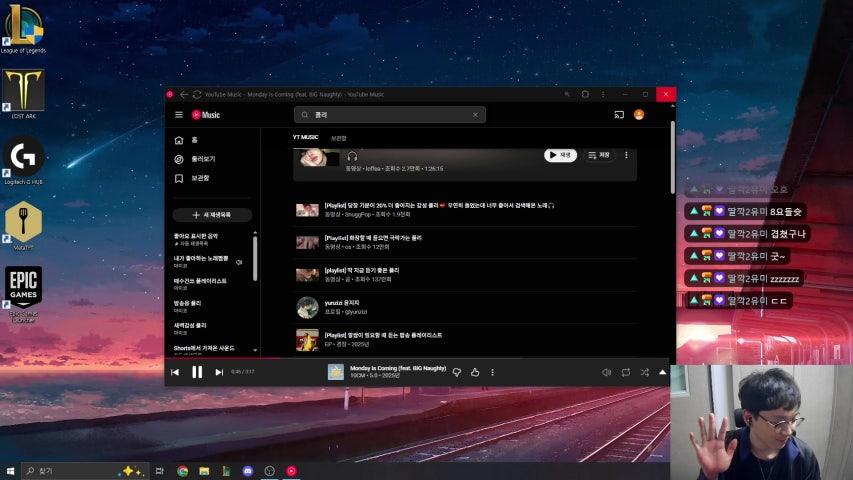
Task: Dislike Monday Is Coming
Action: 457,372
